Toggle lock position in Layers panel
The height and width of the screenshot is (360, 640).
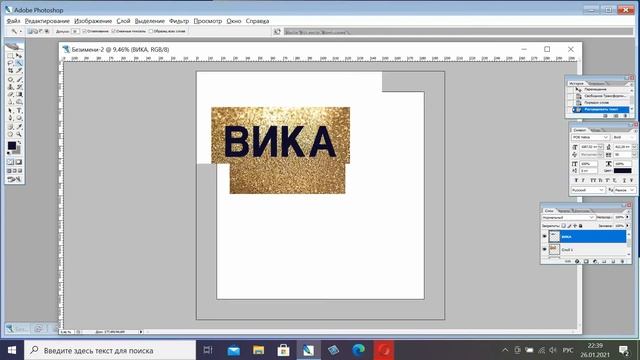click(x=575, y=226)
